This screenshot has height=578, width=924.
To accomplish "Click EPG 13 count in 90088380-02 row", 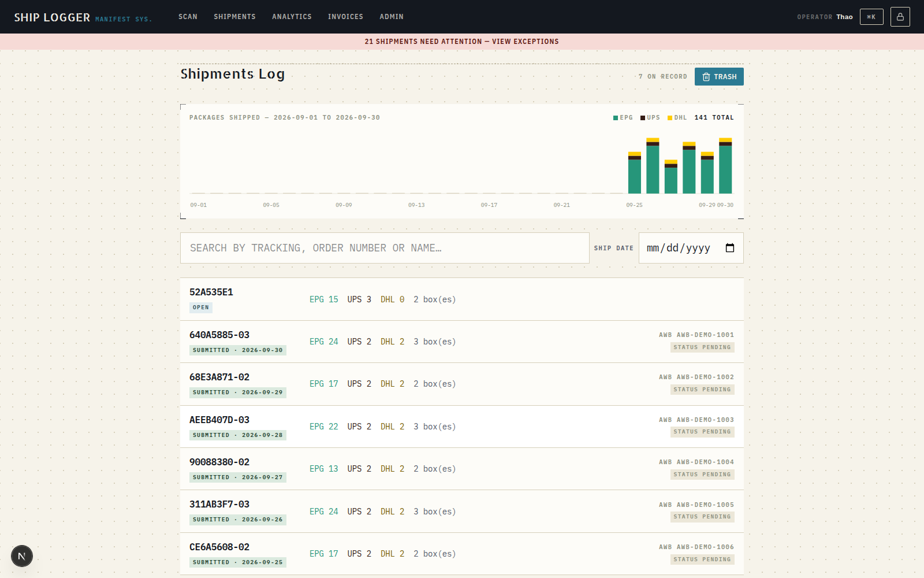I will coord(324,469).
